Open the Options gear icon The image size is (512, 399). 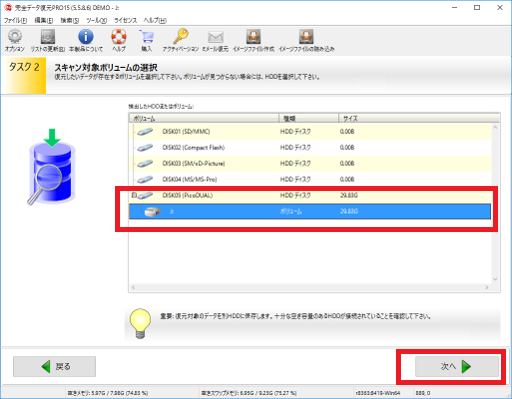pyautogui.click(x=15, y=37)
